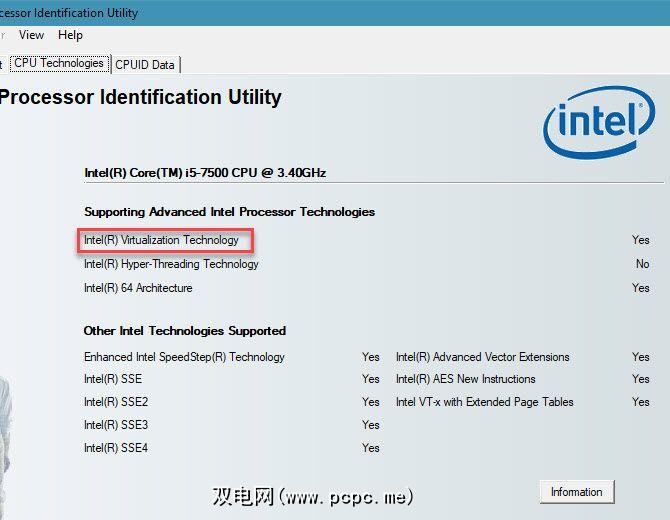Click Intel(R) Advanced Vector Extensions label
Screen dimensions: 670x520
[x=482, y=357]
